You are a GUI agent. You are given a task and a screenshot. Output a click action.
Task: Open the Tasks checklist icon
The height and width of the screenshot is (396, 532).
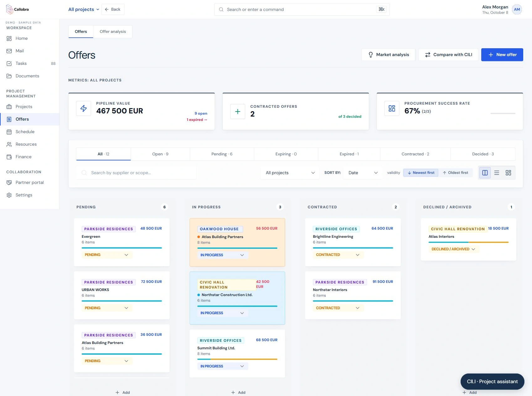[x=9, y=64]
